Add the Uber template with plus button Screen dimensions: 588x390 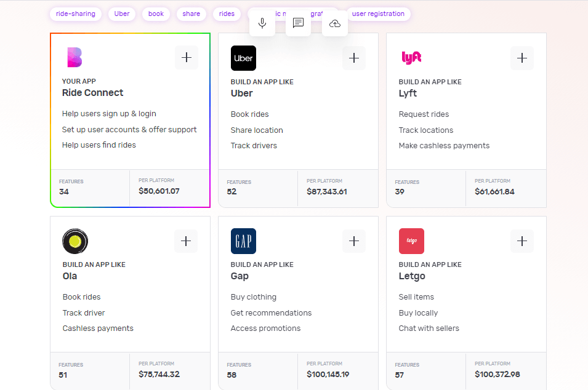click(x=354, y=58)
